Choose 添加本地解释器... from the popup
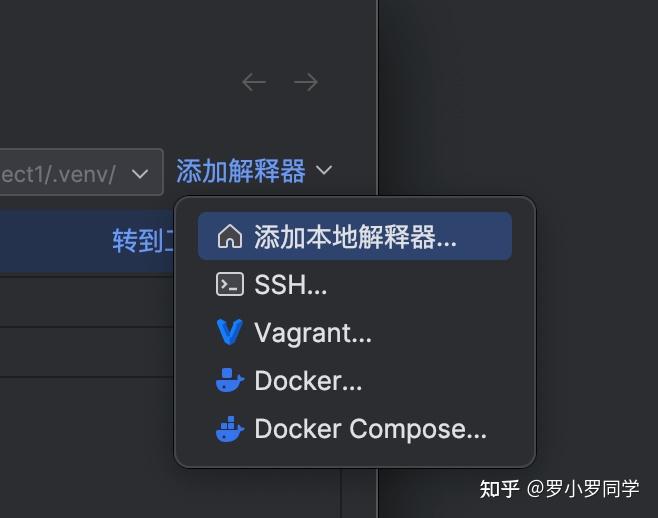The height and width of the screenshot is (518, 658). coord(355,236)
